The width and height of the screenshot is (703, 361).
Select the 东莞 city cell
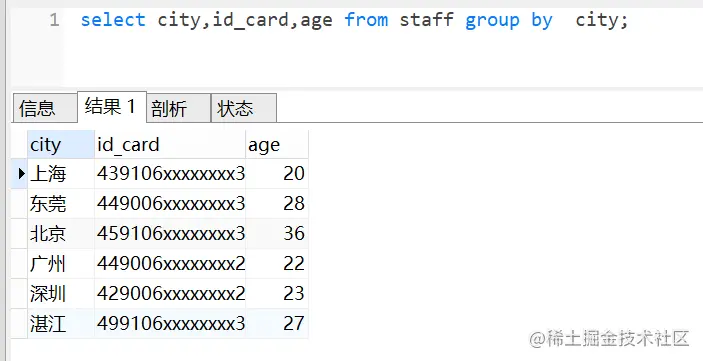click(61, 204)
